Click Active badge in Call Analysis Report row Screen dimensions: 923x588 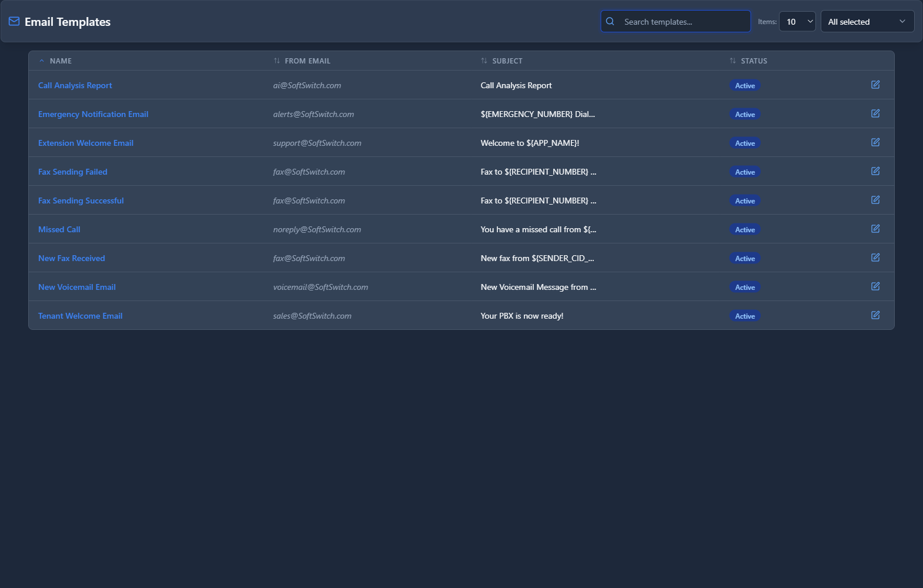coord(745,85)
